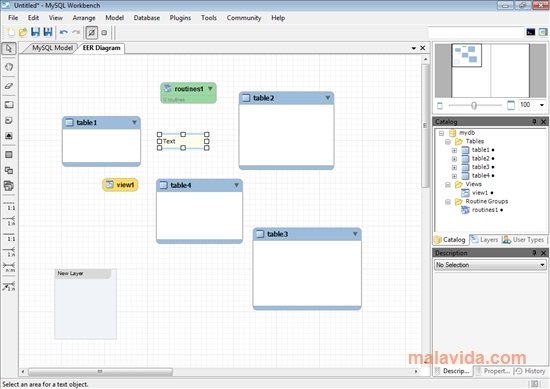
Task: Click the open folder icon
Action: (x=23, y=32)
